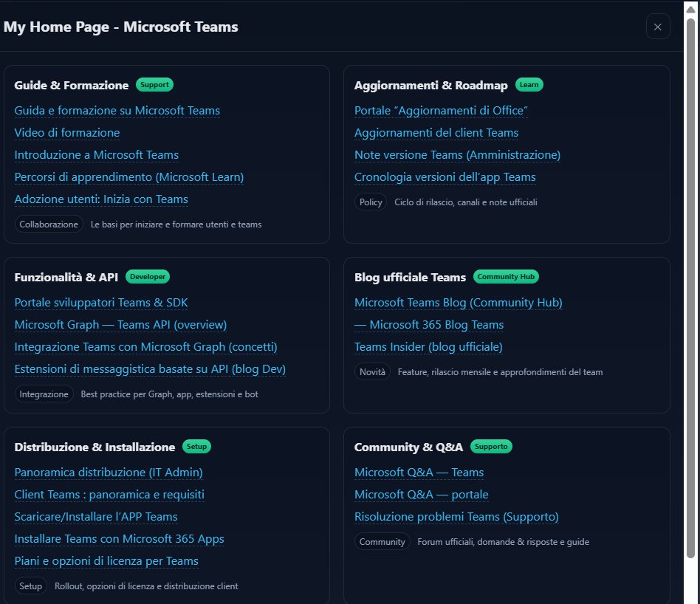Click the Support badge beside Guide & Formazione
Viewport: 700px width, 604px height.
154,85
